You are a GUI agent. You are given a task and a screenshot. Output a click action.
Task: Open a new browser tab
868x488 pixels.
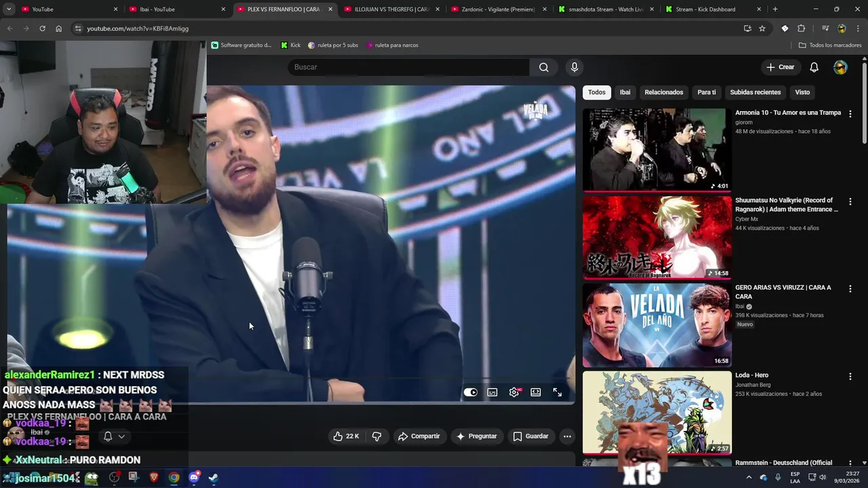pyautogui.click(x=775, y=9)
